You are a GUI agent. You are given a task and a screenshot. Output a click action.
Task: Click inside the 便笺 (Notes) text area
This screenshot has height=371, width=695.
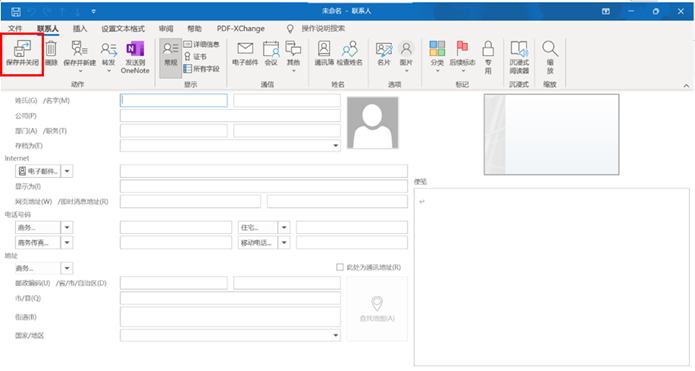pyautogui.click(x=551, y=277)
